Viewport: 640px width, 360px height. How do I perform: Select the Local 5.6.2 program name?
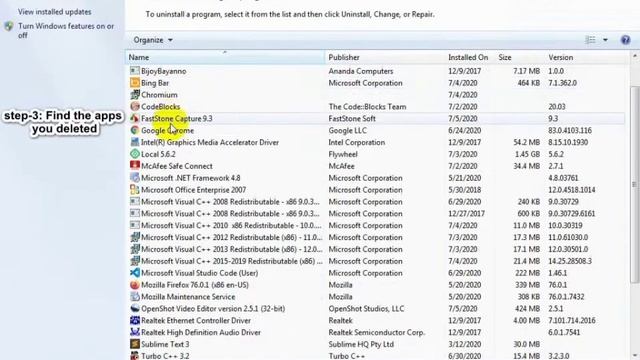pyautogui.click(x=158, y=154)
